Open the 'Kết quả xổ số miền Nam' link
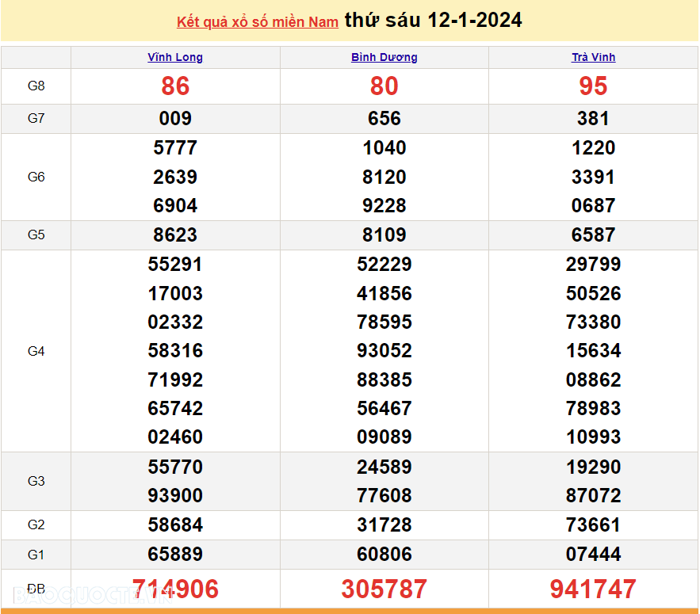Viewport: 700px width, 614px height. coord(257,22)
